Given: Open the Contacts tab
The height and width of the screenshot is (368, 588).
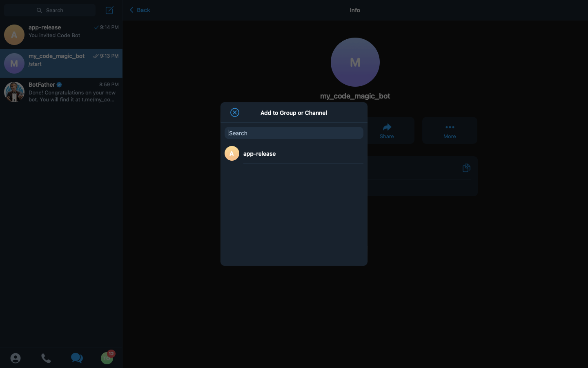Looking at the screenshot, I should click(x=16, y=358).
